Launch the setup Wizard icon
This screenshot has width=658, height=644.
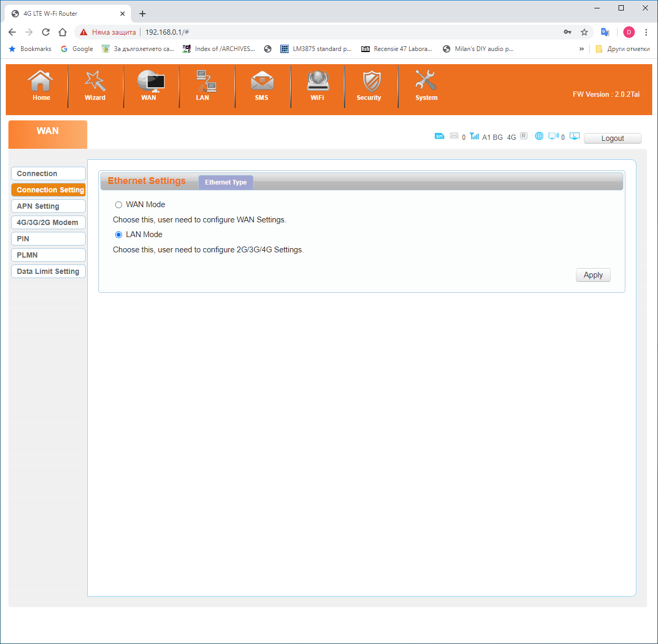point(95,81)
